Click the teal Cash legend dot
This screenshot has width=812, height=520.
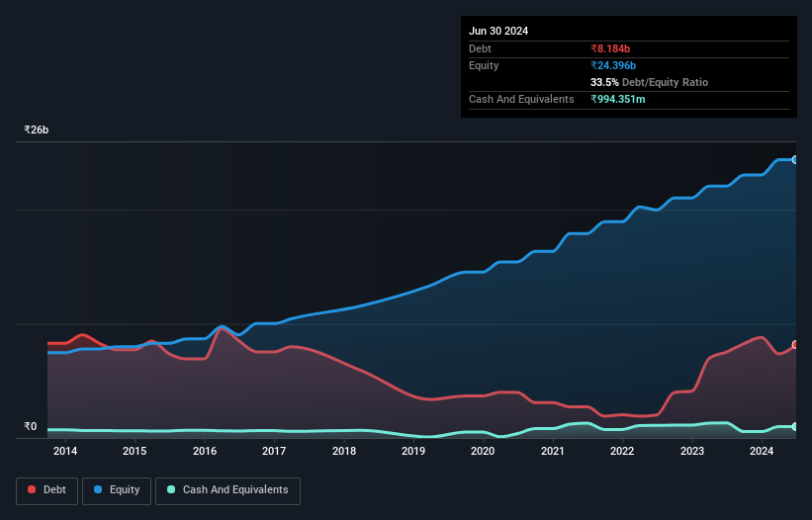click(x=171, y=489)
